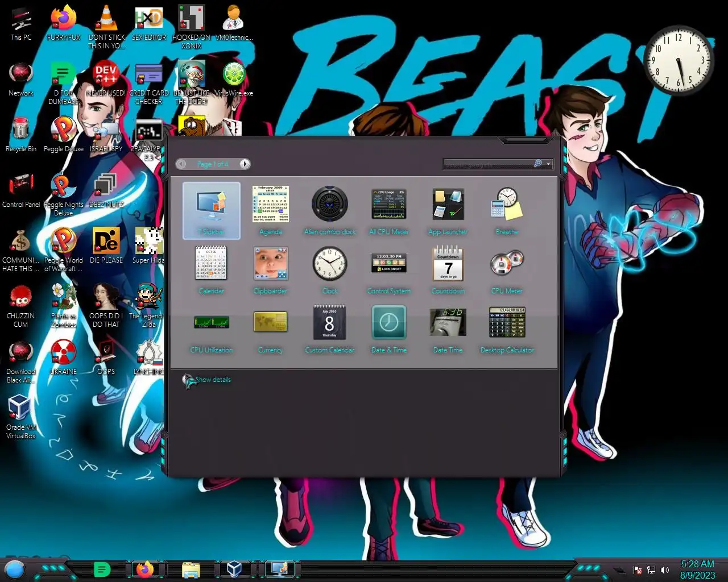Screen dimensions: 728x582
Task: Open CREDIT CARD CHECKER shortcut
Action: pos(149,83)
